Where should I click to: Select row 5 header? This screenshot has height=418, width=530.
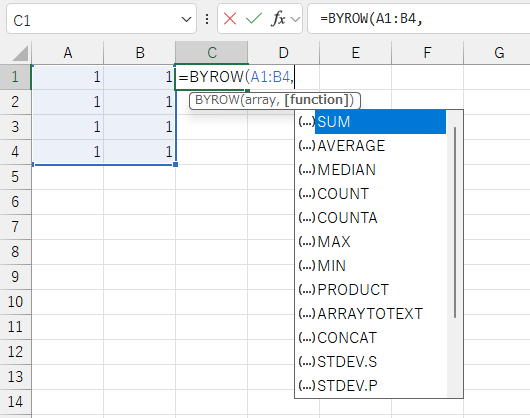click(15, 177)
